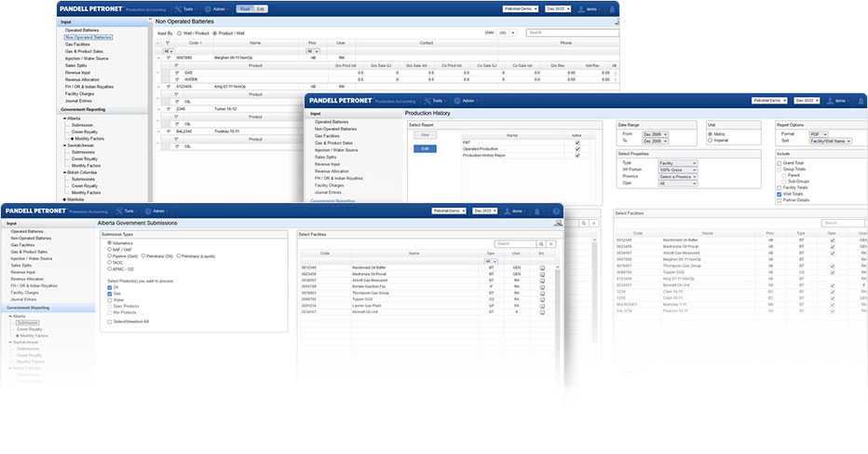Click Search field in Non Operated Batteries window
The image size is (868, 454).
click(x=572, y=33)
